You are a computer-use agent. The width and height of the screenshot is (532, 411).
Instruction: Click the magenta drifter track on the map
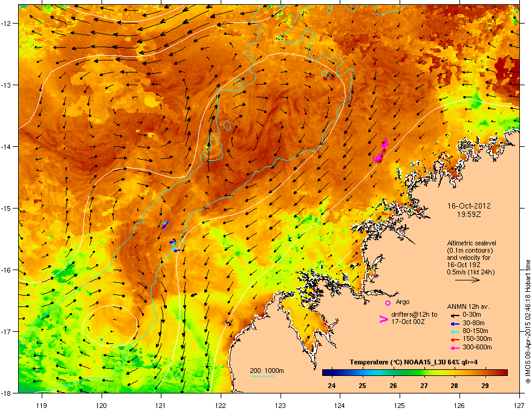point(381,151)
